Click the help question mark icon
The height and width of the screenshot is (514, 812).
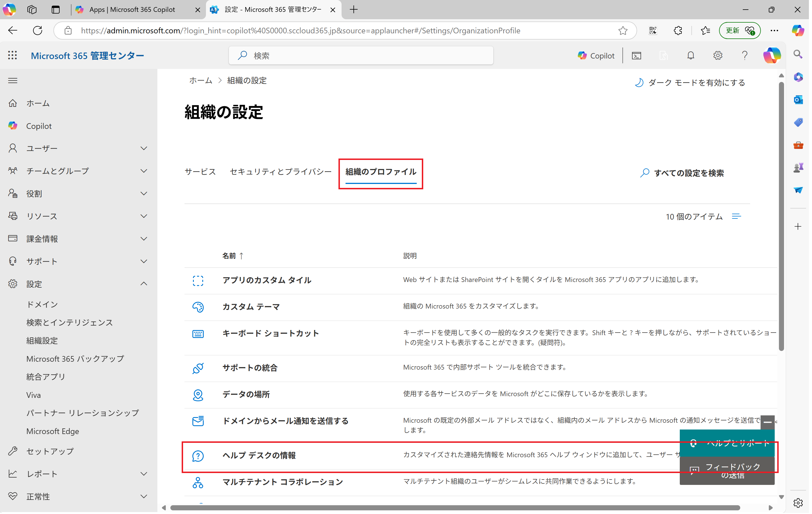[x=744, y=55]
